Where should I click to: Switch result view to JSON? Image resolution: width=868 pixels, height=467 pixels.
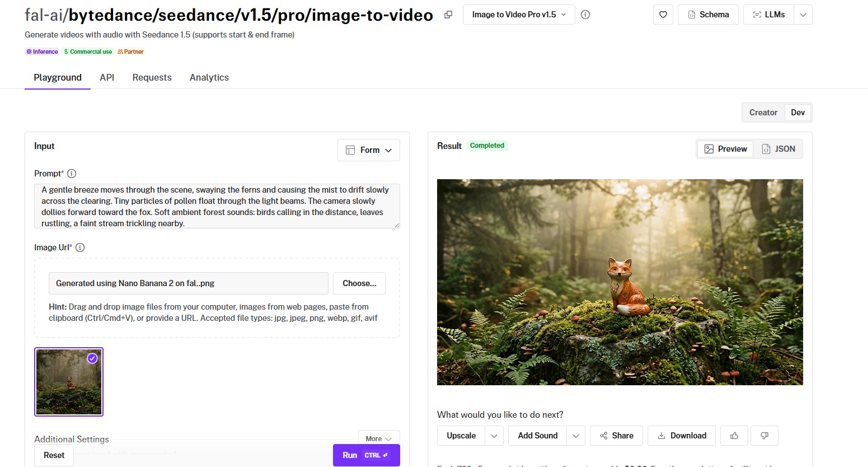[x=778, y=149]
